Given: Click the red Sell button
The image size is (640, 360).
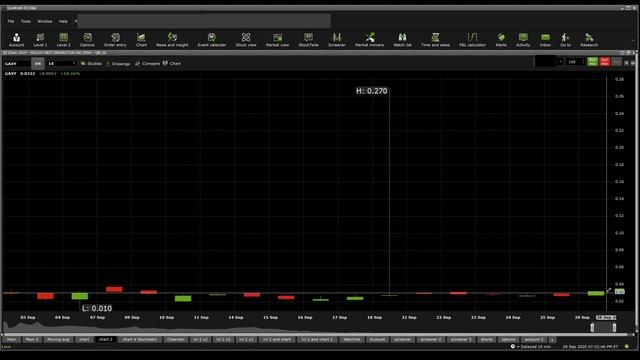Looking at the screenshot, I should 604,62.
